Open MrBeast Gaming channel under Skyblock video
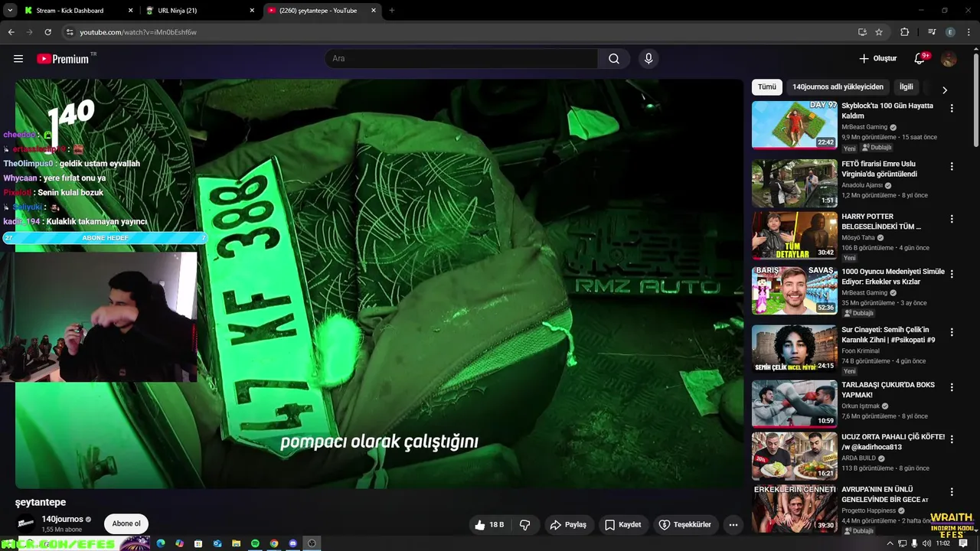The width and height of the screenshot is (980, 551). tap(864, 127)
